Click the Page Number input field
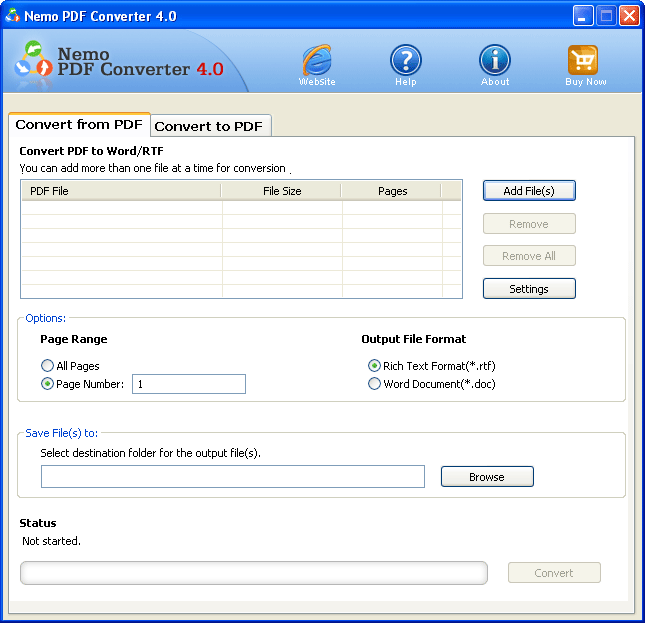Viewport: 645px width, 623px height. coord(189,384)
